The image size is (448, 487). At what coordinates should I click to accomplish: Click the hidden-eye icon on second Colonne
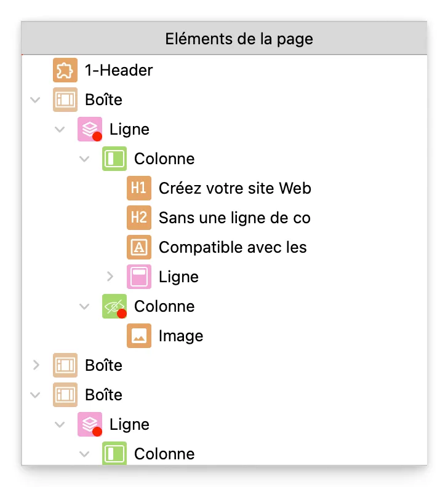[114, 306]
